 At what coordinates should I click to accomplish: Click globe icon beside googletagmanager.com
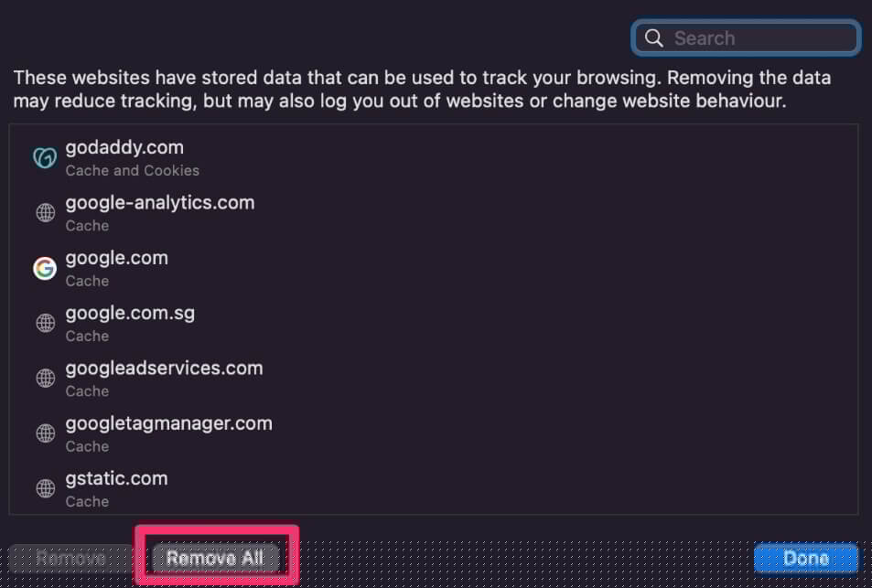pos(45,433)
